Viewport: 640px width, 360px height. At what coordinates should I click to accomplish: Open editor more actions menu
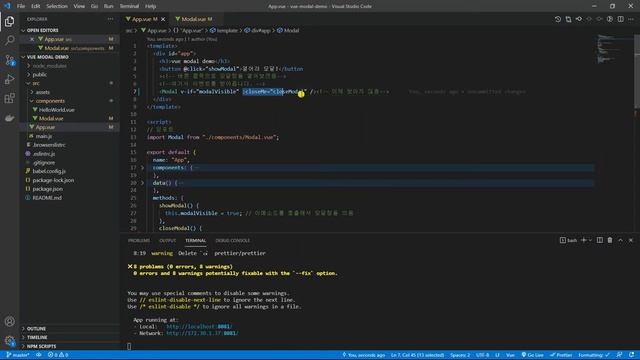point(631,19)
